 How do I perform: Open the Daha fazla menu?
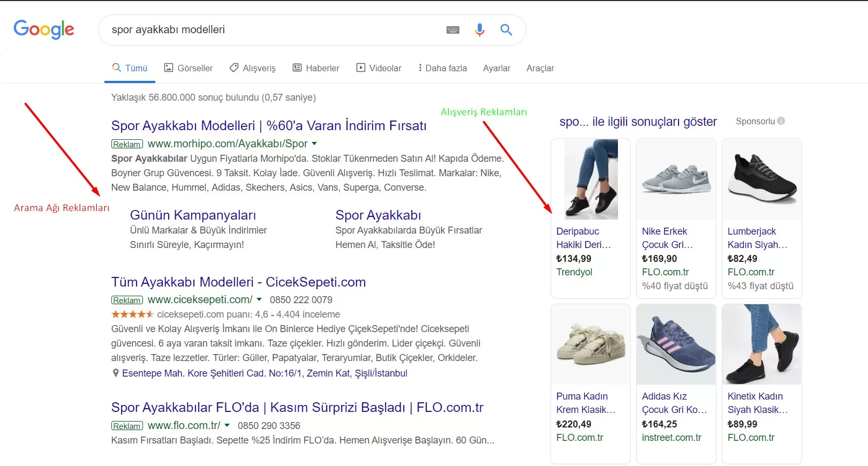tap(443, 68)
